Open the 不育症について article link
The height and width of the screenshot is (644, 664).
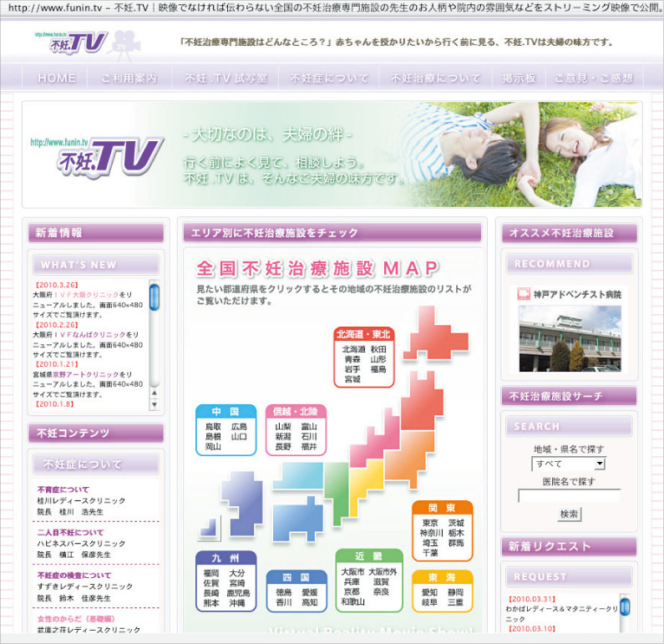click(x=63, y=489)
